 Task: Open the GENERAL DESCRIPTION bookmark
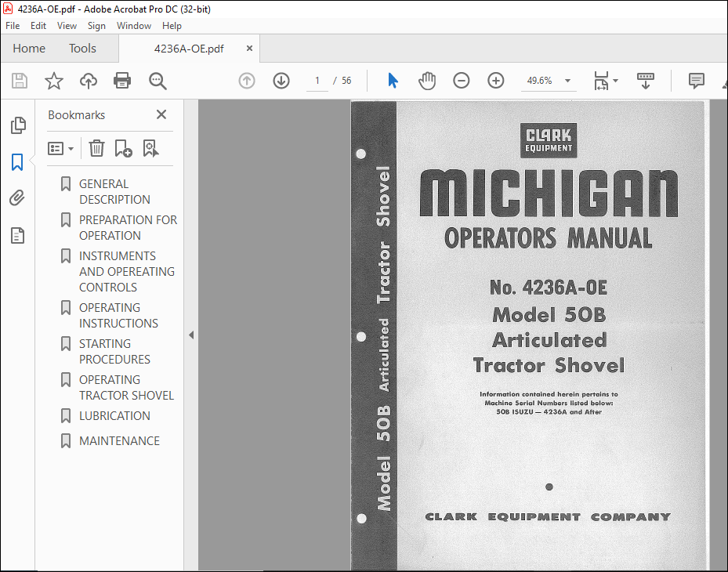114,191
